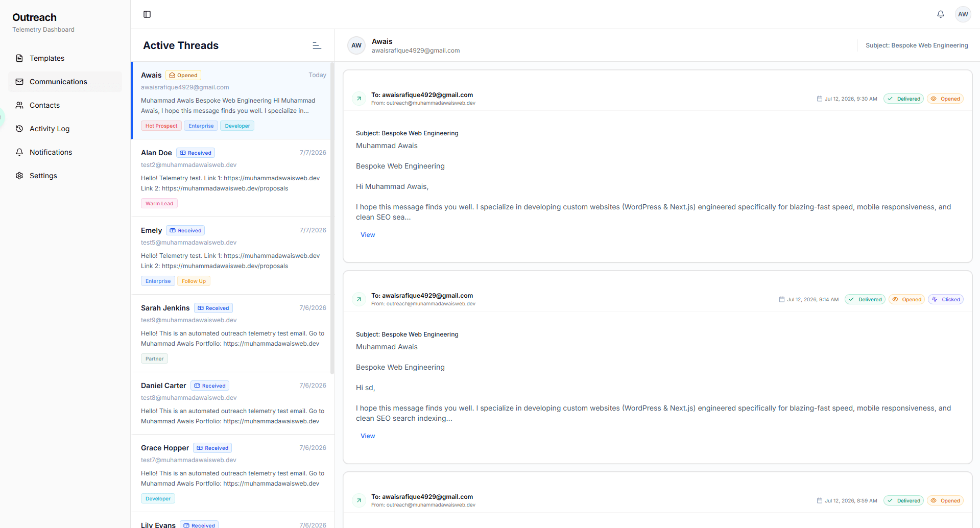
Task: Click the Received badge next to Sarah Jenkins
Action: pyautogui.click(x=213, y=308)
